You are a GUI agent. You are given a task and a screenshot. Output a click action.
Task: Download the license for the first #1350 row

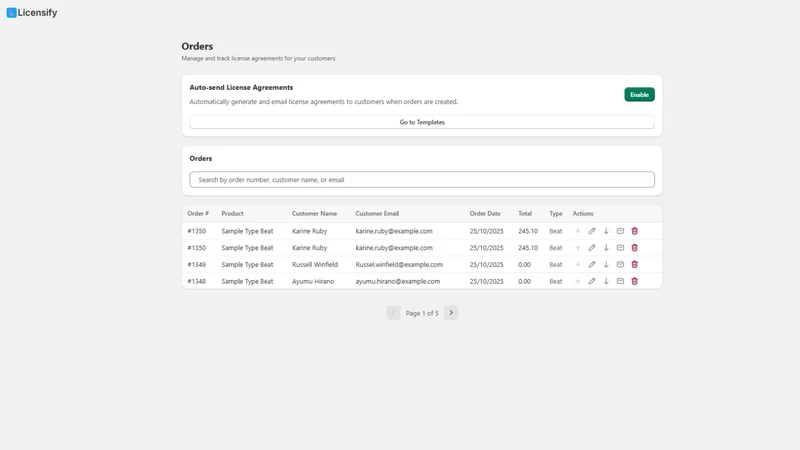[606, 231]
